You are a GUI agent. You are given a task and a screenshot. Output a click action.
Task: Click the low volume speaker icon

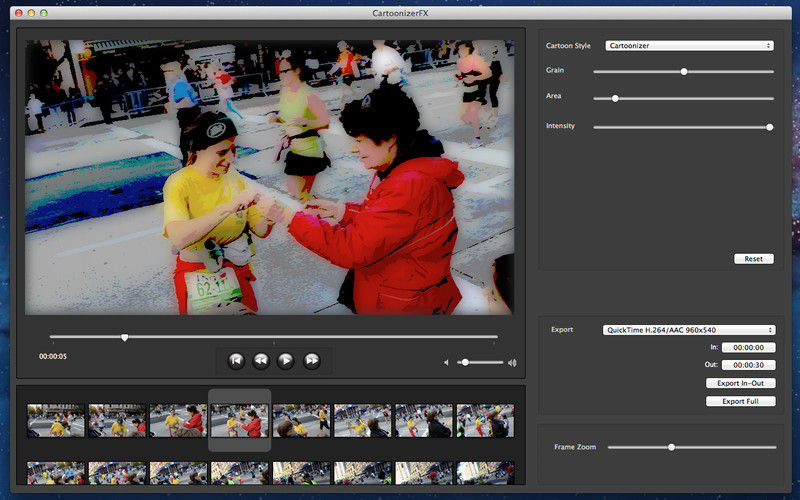coord(446,363)
